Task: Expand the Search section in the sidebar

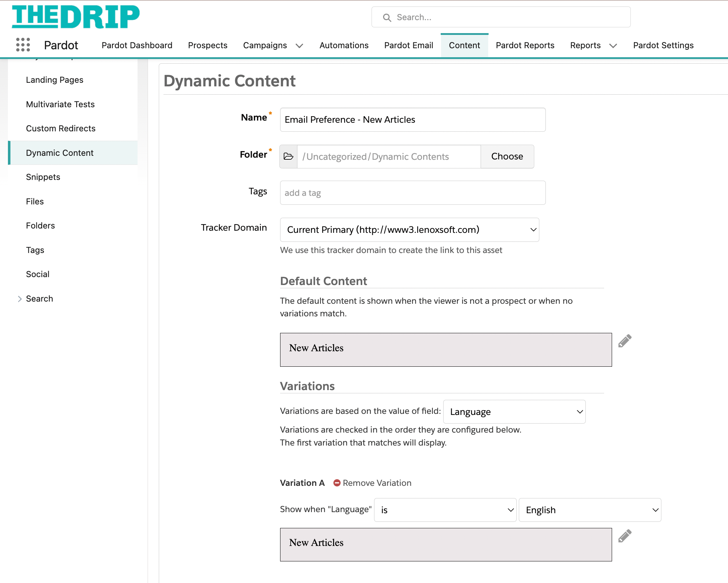Action: click(20, 299)
